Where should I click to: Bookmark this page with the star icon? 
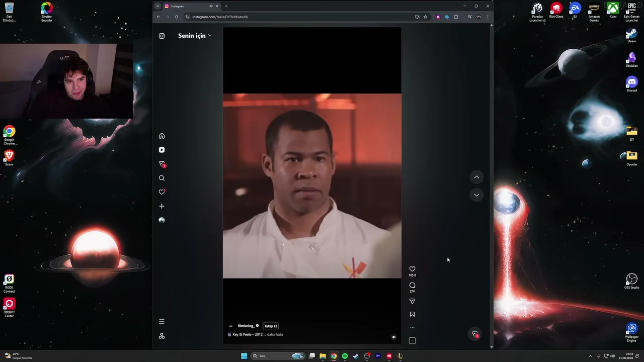(425, 17)
